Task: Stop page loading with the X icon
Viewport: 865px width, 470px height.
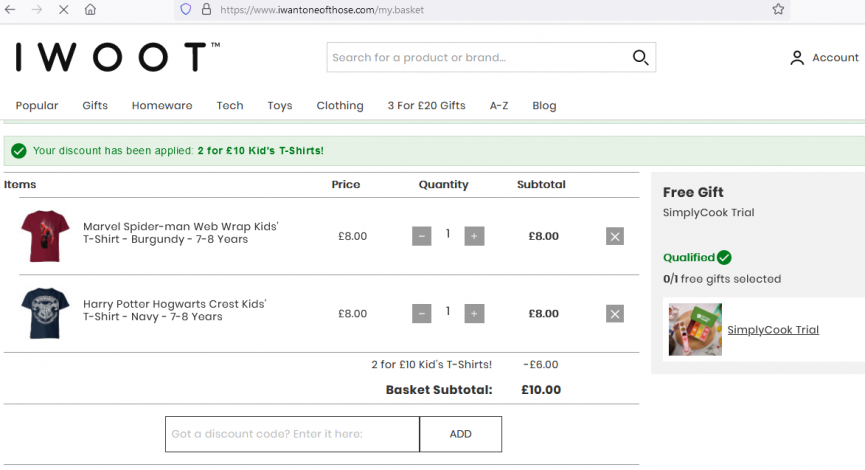Action: pyautogui.click(x=63, y=9)
